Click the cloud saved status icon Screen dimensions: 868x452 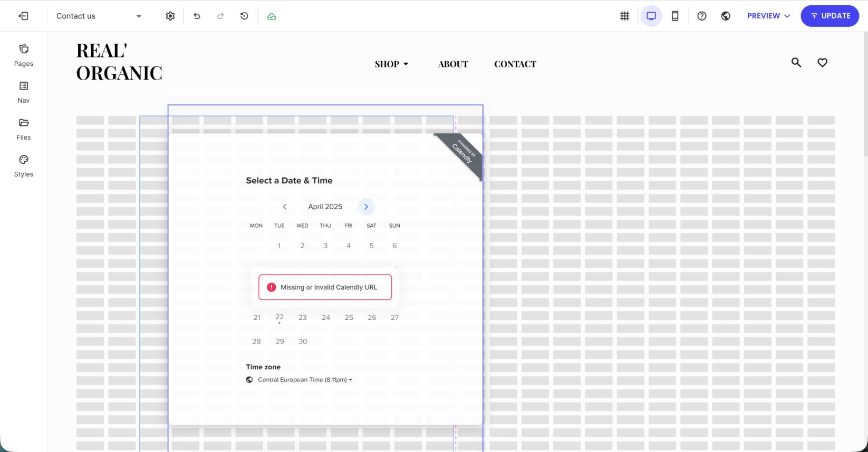point(272,16)
